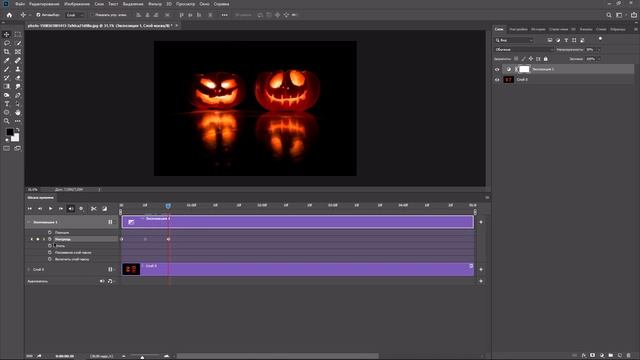Collapse the Экспозиция 1 track in timeline
The height and width of the screenshot is (360, 640).
coord(29,222)
